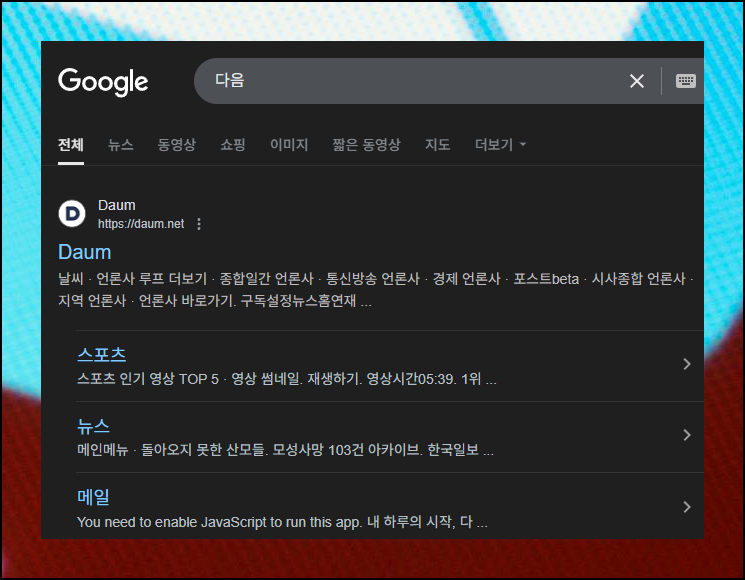
Task: Clear the search box with X icon
Action: [637, 81]
